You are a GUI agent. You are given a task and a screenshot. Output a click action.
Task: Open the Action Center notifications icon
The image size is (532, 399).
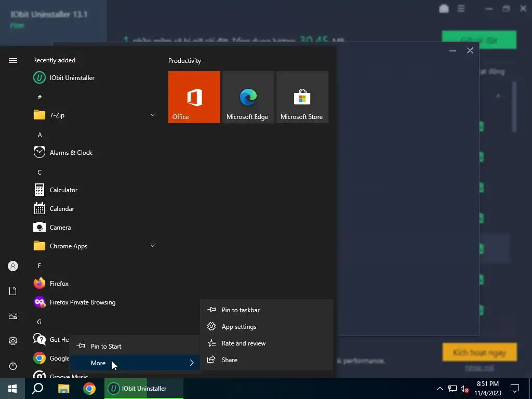(515, 389)
